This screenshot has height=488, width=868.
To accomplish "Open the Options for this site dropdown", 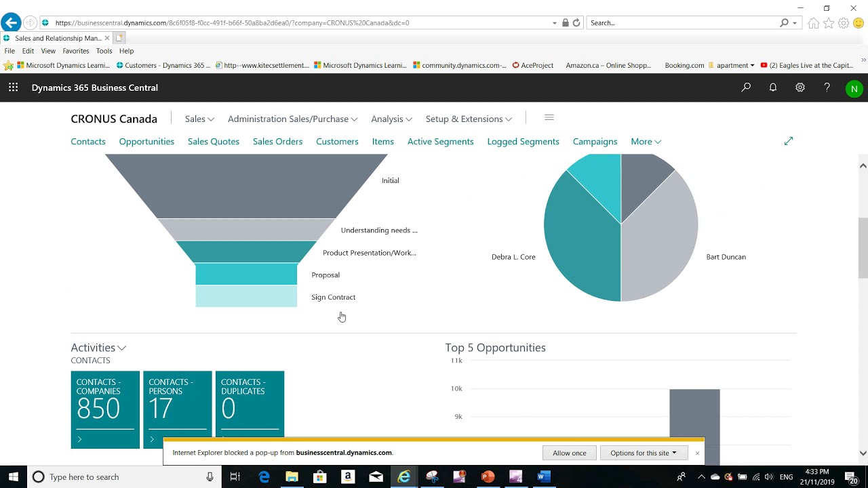I will pyautogui.click(x=644, y=453).
